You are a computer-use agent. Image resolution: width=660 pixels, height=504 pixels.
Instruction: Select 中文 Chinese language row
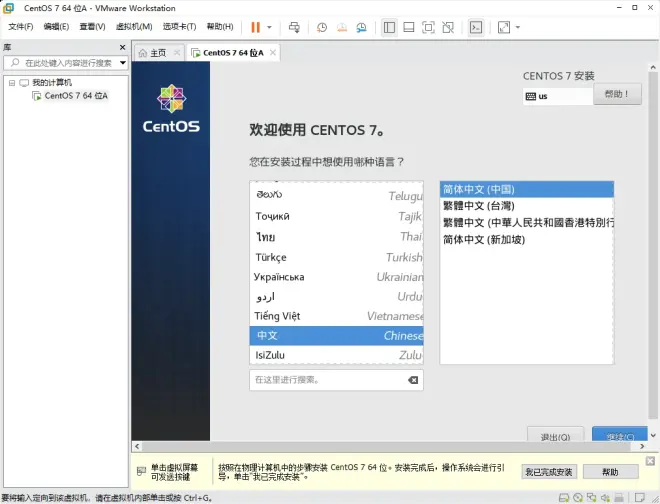[x=336, y=336]
